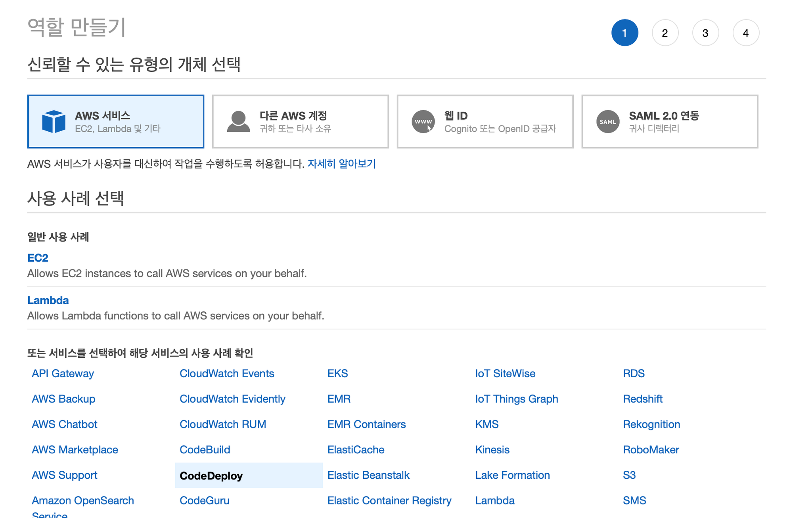Screen dimensions: 812x518
Task: Choose Amazon OpenSearch Service
Action: (x=83, y=508)
